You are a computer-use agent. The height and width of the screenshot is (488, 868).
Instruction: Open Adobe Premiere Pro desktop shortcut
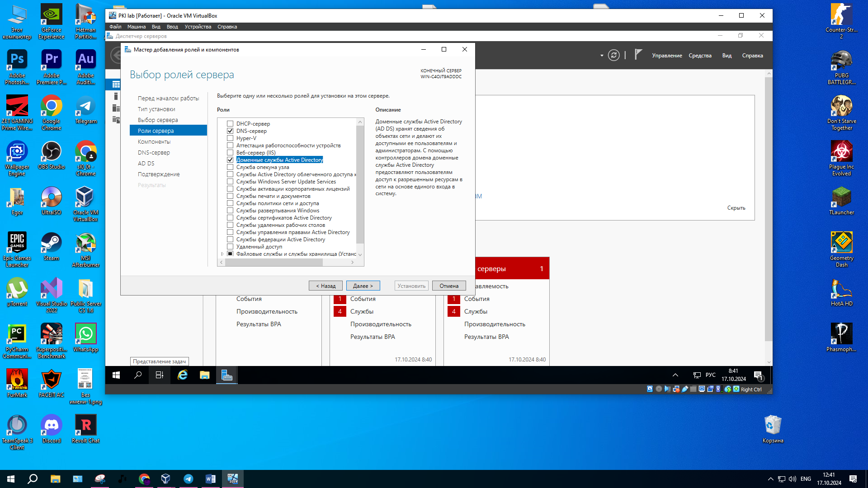click(x=52, y=67)
